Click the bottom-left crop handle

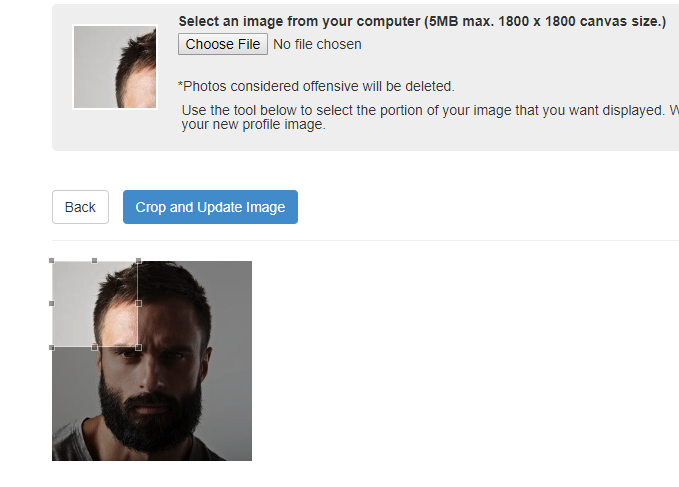coord(52,347)
